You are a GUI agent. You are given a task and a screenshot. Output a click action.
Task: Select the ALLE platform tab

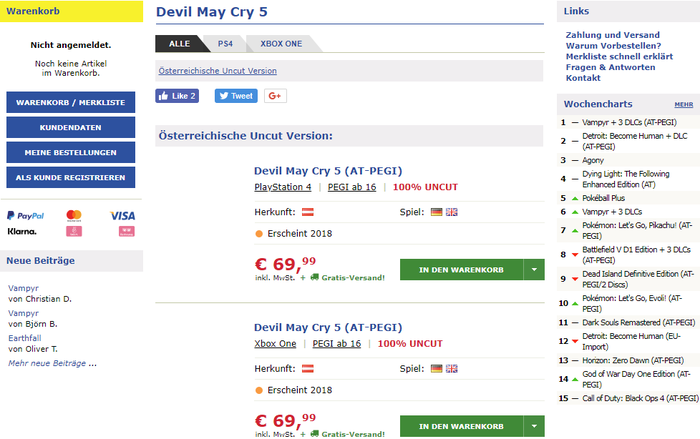click(x=179, y=44)
